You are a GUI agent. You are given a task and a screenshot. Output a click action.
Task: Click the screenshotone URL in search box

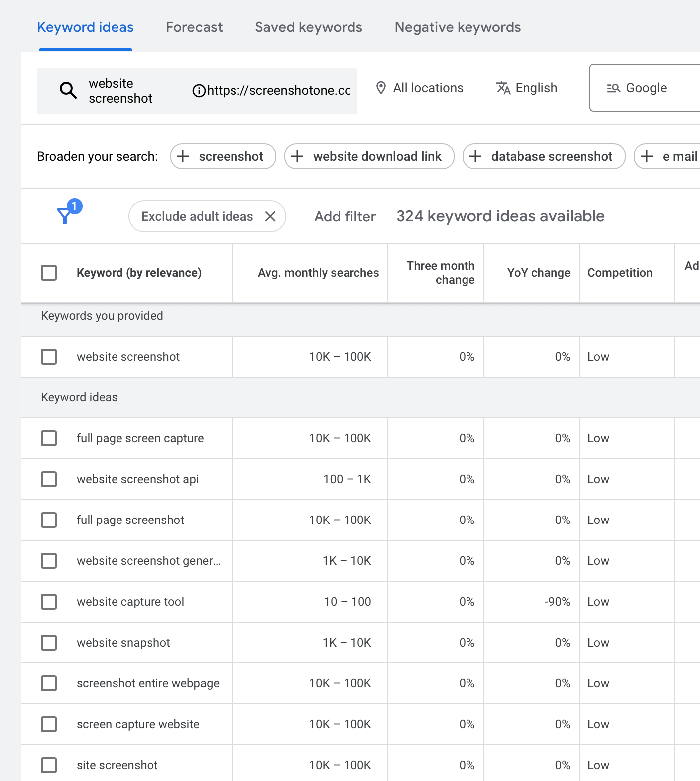tap(278, 91)
